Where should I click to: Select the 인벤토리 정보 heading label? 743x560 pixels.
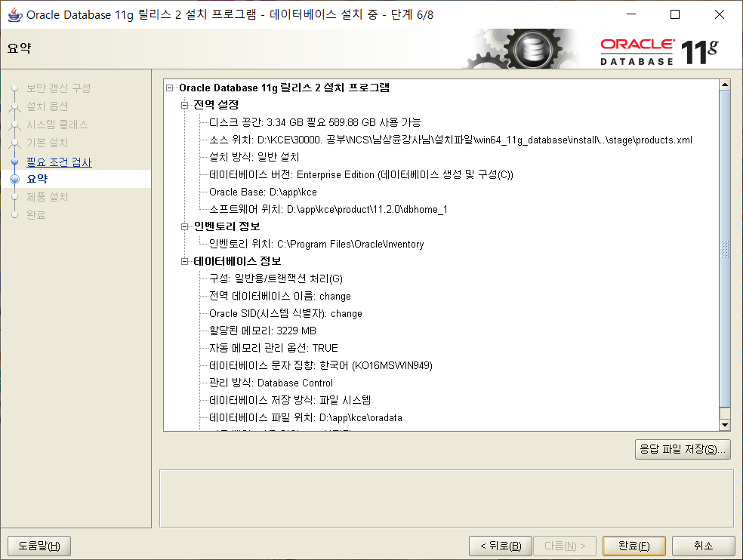227,226
